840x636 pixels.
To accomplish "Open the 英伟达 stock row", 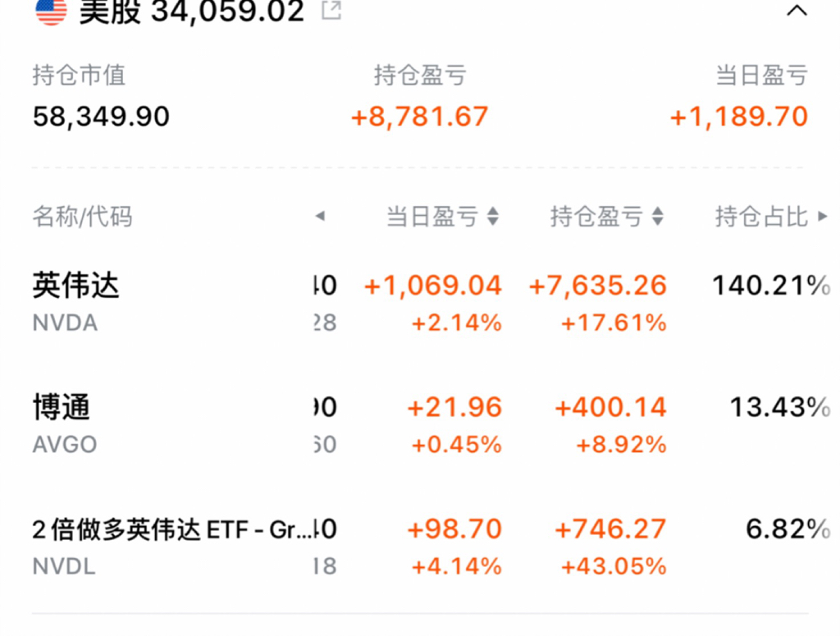I will pyautogui.click(x=420, y=304).
